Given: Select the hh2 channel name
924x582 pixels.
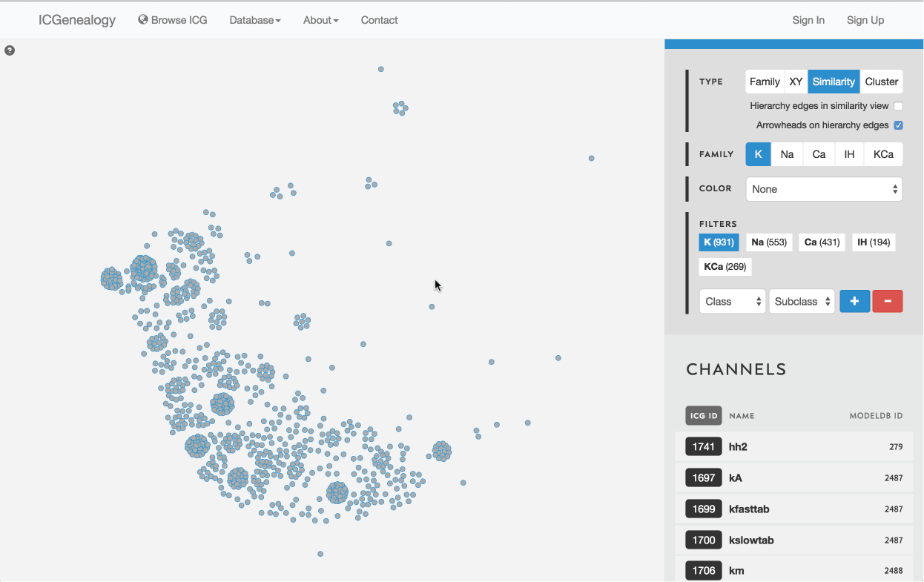Looking at the screenshot, I should click(x=737, y=446).
